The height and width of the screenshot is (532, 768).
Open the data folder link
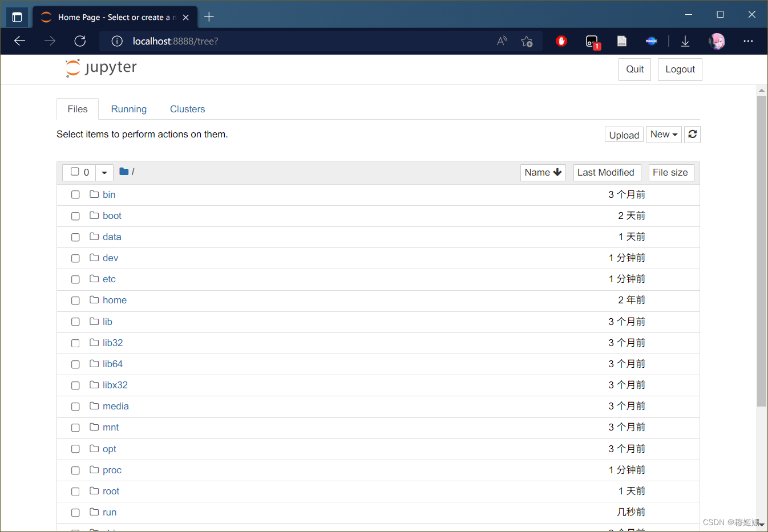point(112,237)
